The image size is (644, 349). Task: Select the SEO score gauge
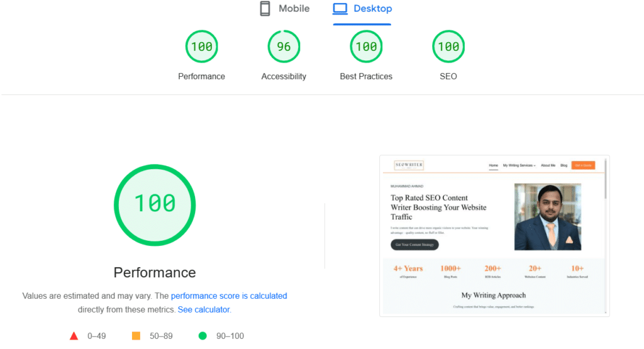point(448,47)
